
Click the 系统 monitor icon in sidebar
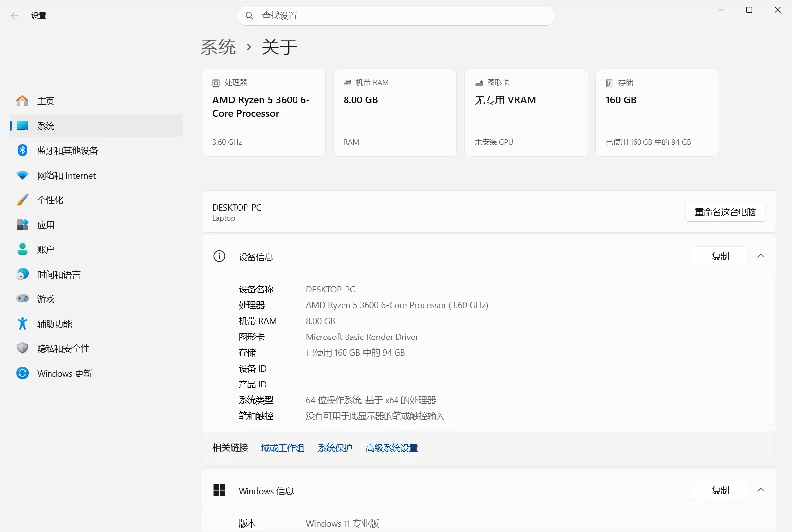point(22,126)
